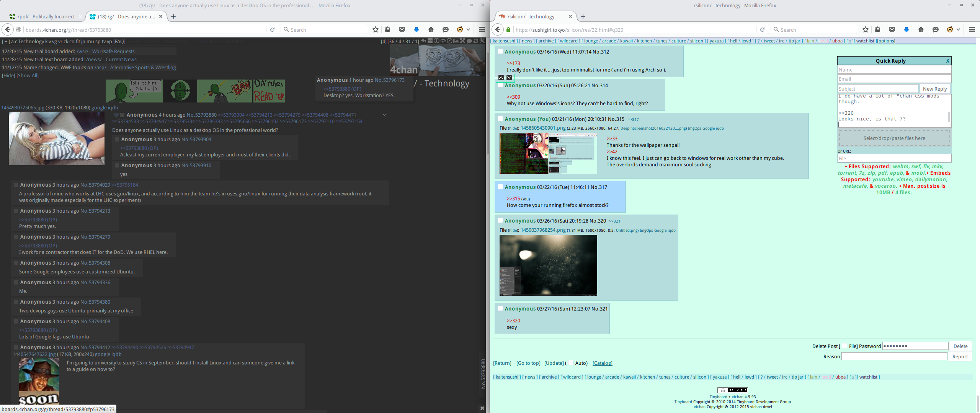The height and width of the screenshot is (413, 980).
Task: Open Downloads arrow in the right Firefox window
Action: coord(906,29)
